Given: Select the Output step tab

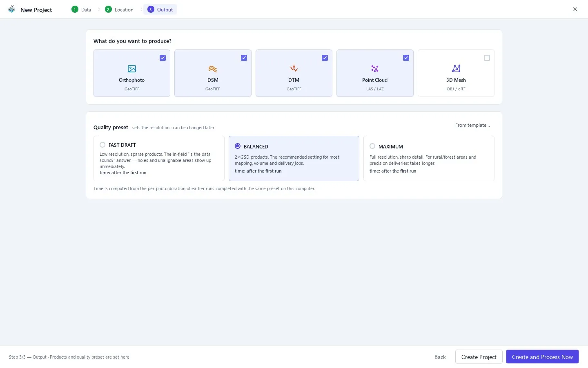Looking at the screenshot, I should pos(160,9).
